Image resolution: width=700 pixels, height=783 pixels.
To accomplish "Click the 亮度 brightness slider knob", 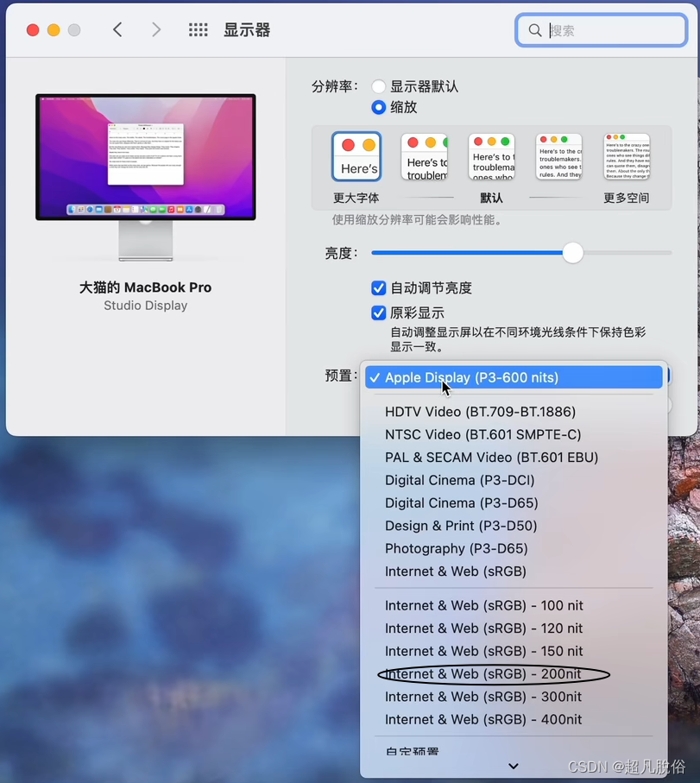I will coord(572,253).
